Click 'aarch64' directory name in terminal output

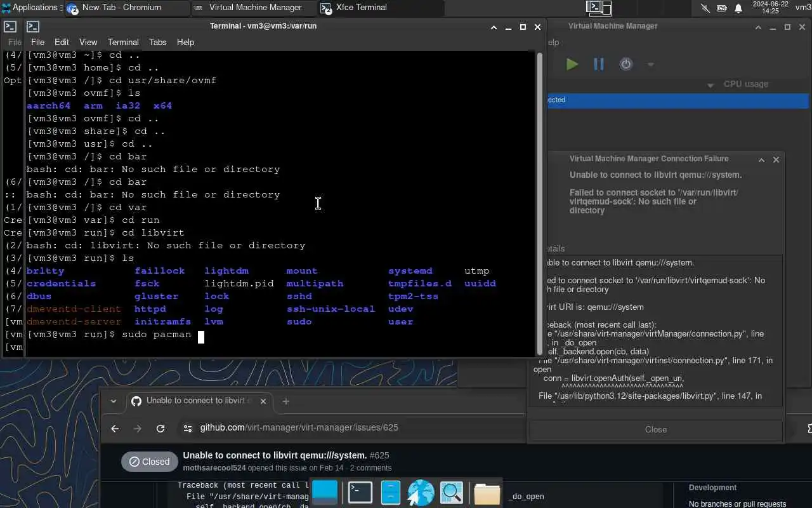[x=48, y=106]
